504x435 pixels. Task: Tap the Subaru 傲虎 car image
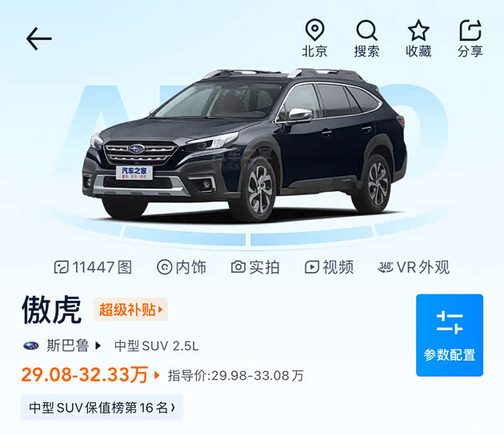[x=244, y=146]
